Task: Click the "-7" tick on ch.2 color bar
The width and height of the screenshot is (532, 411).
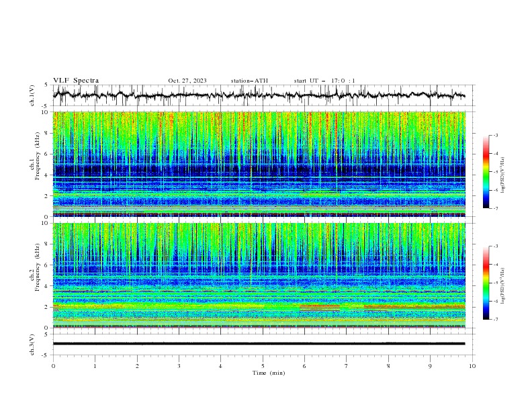Action: (495, 319)
